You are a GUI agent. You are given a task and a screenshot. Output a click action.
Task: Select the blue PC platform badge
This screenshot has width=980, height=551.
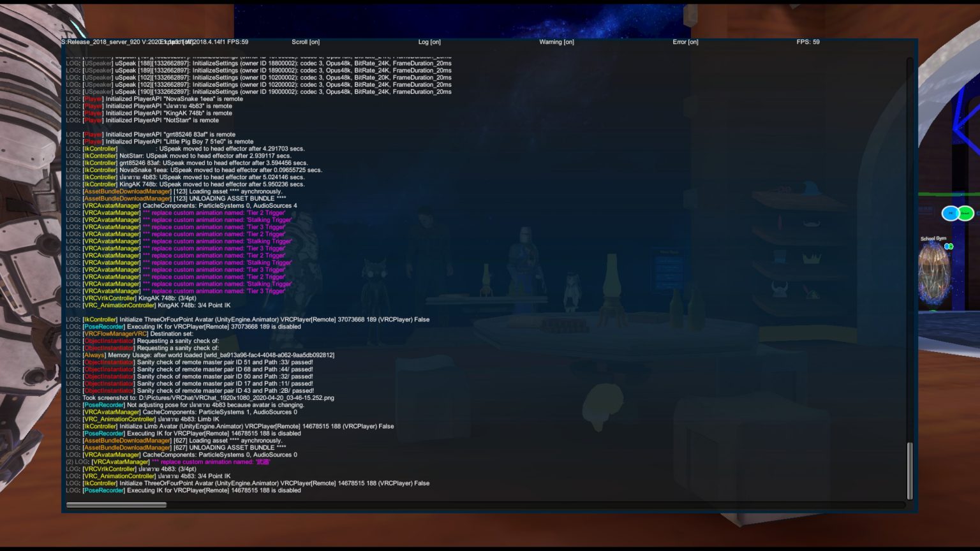coord(951,213)
